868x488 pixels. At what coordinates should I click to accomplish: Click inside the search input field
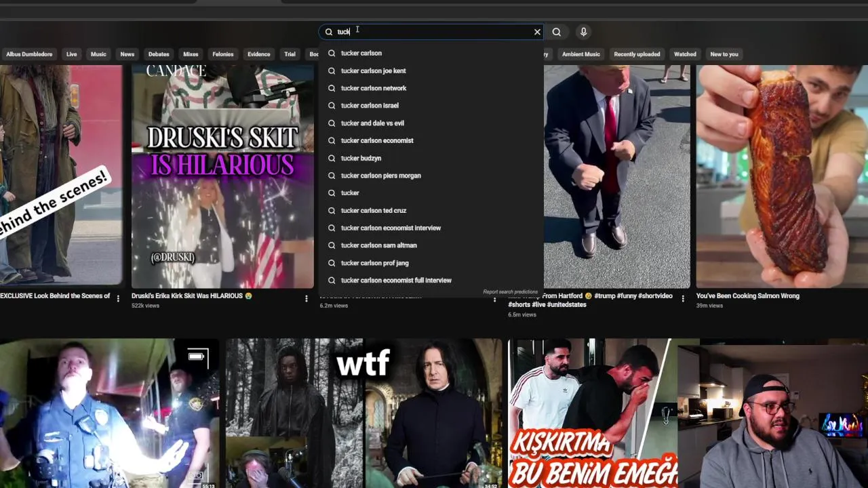(431, 32)
